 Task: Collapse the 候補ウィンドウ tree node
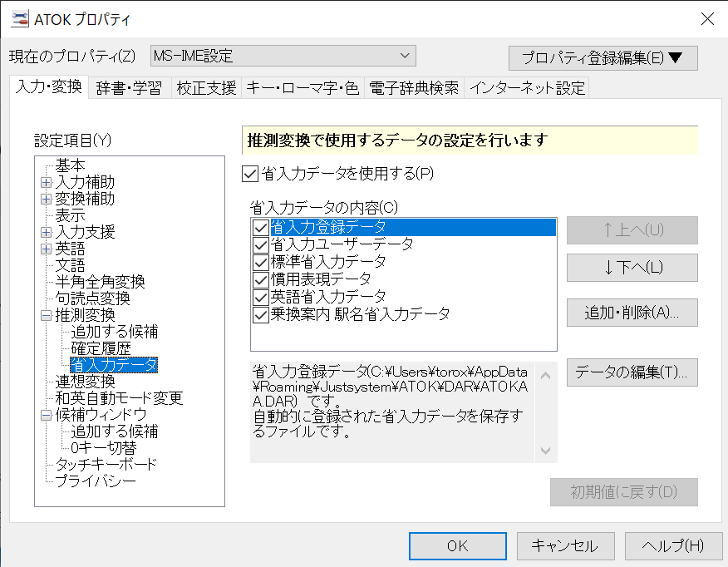pos(46,415)
